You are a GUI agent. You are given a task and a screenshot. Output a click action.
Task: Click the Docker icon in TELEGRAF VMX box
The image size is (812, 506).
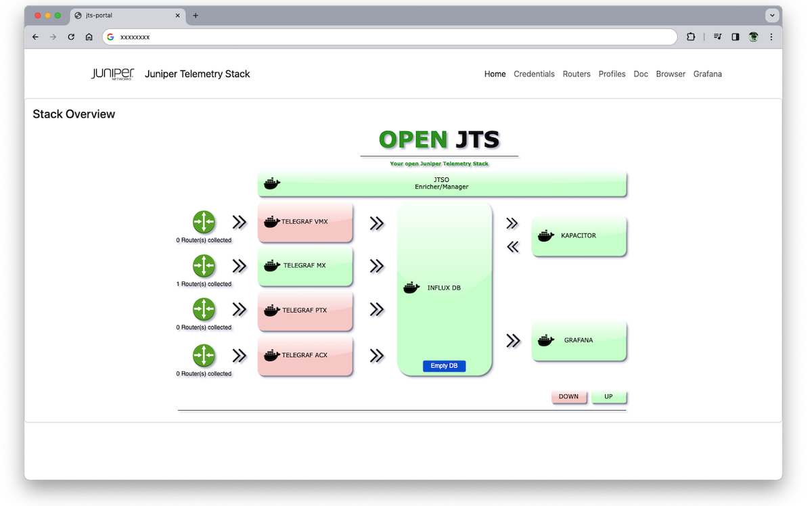point(272,221)
